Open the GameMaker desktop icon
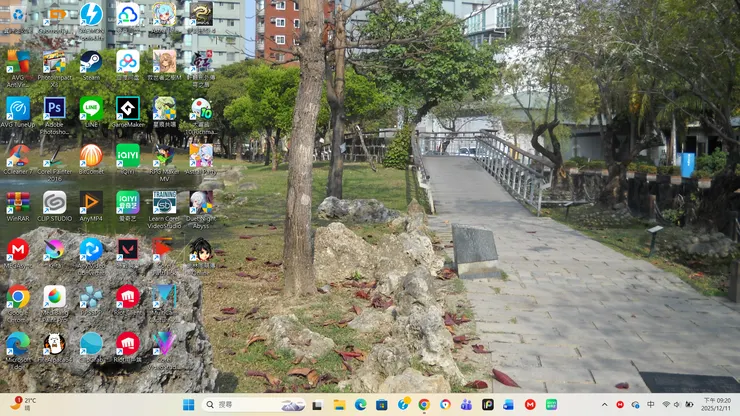Screen dimensions: 740x416 click(x=127, y=108)
